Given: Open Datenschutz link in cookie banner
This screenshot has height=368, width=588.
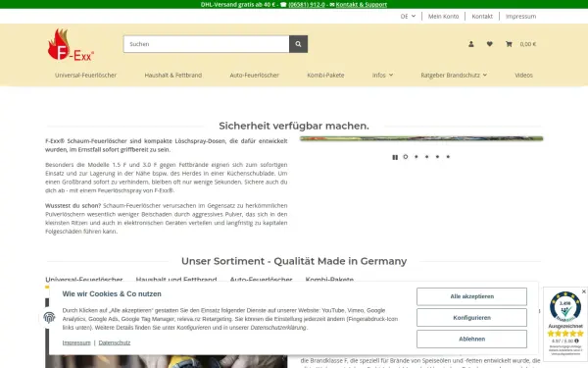Looking at the screenshot, I should point(115,342).
